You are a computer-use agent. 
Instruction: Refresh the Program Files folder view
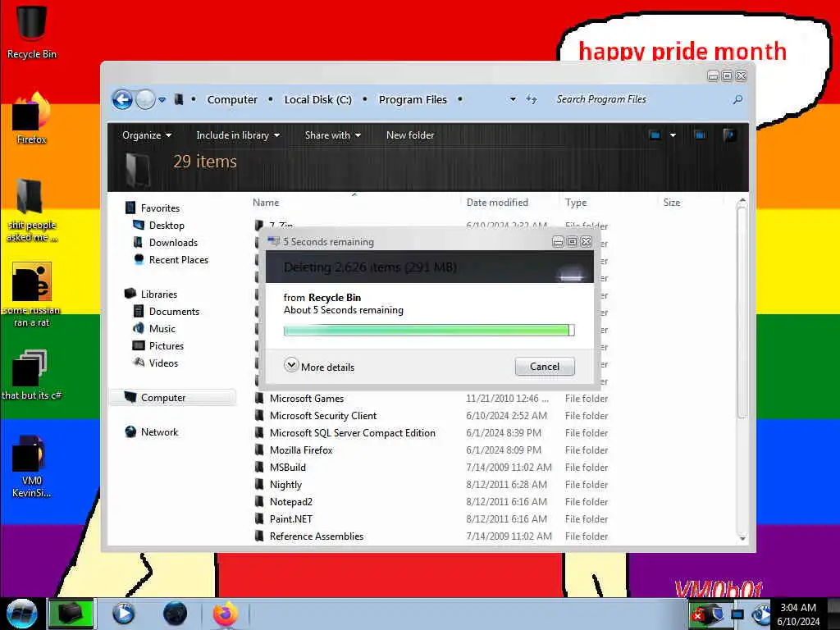click(531, 99)
